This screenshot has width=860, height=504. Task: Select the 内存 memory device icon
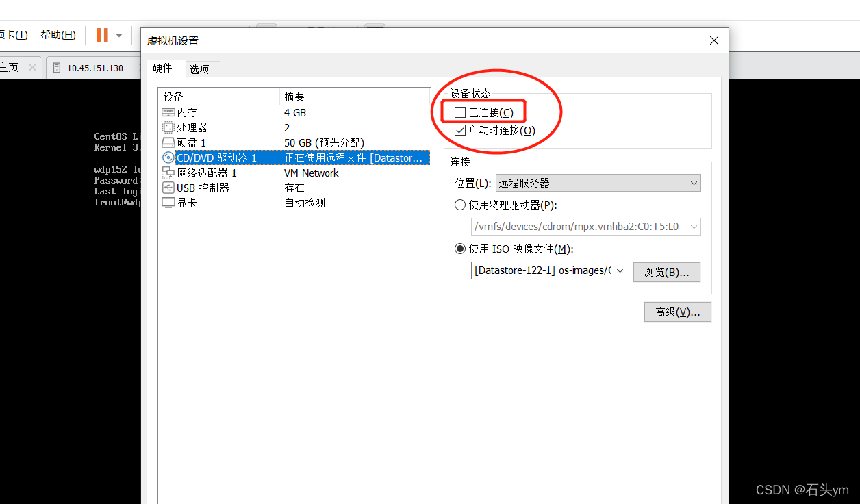click(168, 112)
